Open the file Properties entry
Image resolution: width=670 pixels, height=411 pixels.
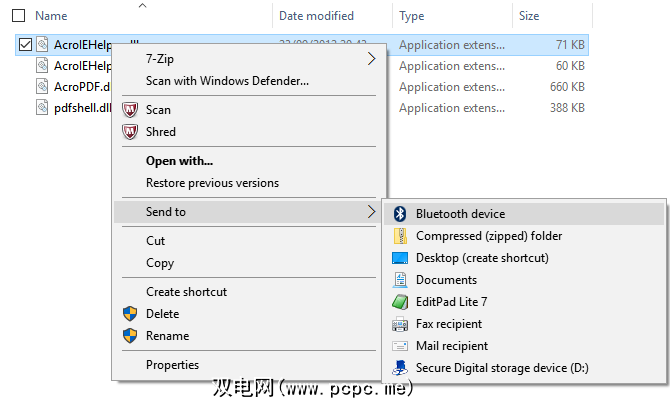172,365
